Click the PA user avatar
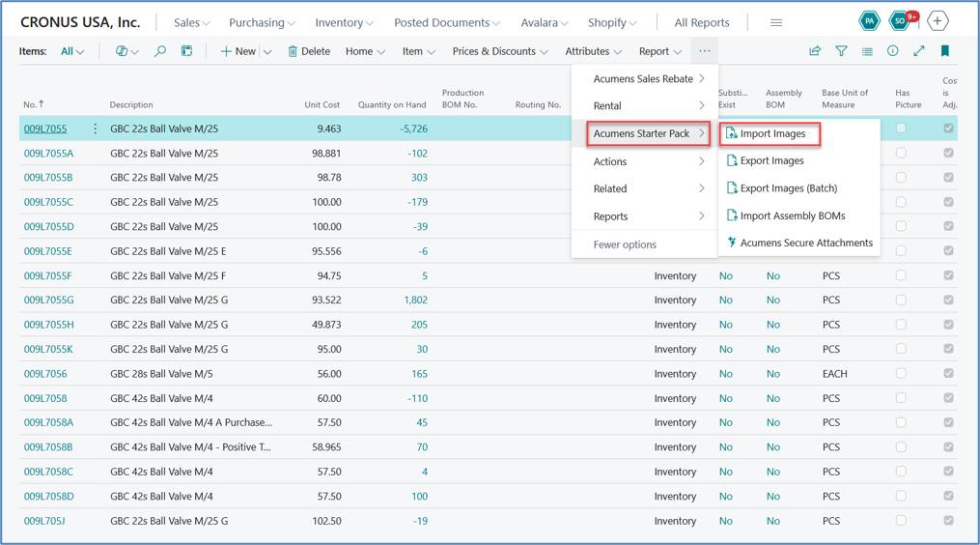Viewport: 980px width, 545px height. click(869, 21)
